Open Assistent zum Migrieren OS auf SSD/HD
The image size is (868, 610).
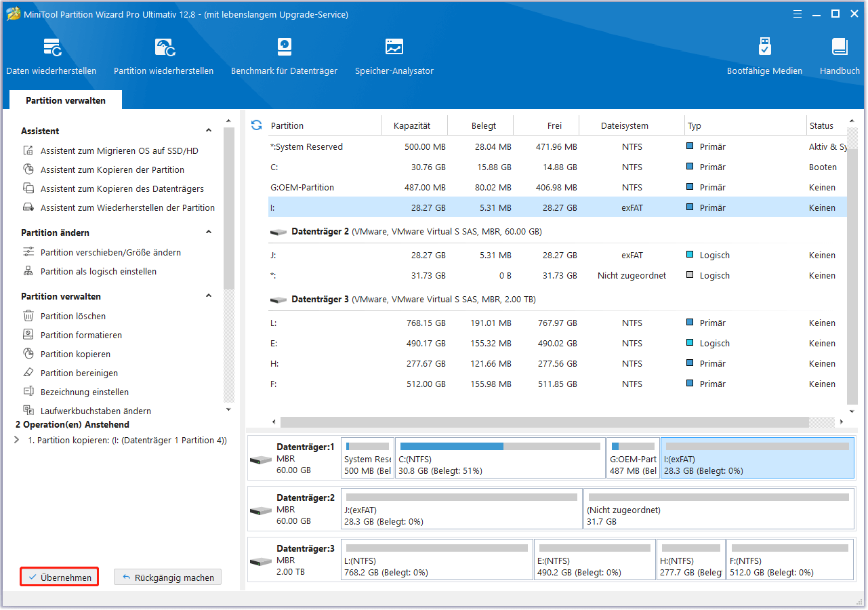pyautogui.click(x=119, y=151)
